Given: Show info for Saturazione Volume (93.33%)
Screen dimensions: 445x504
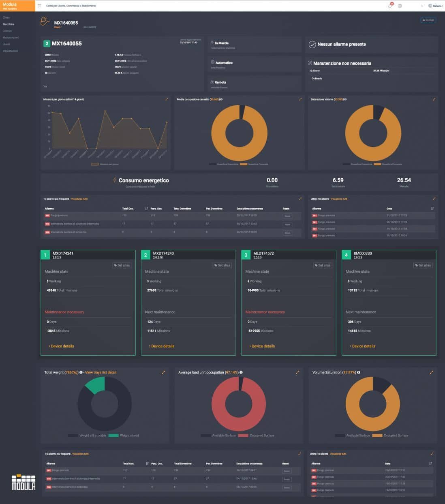Looking at the screenshot, I should pyautogui.click(x=345, y=99).
